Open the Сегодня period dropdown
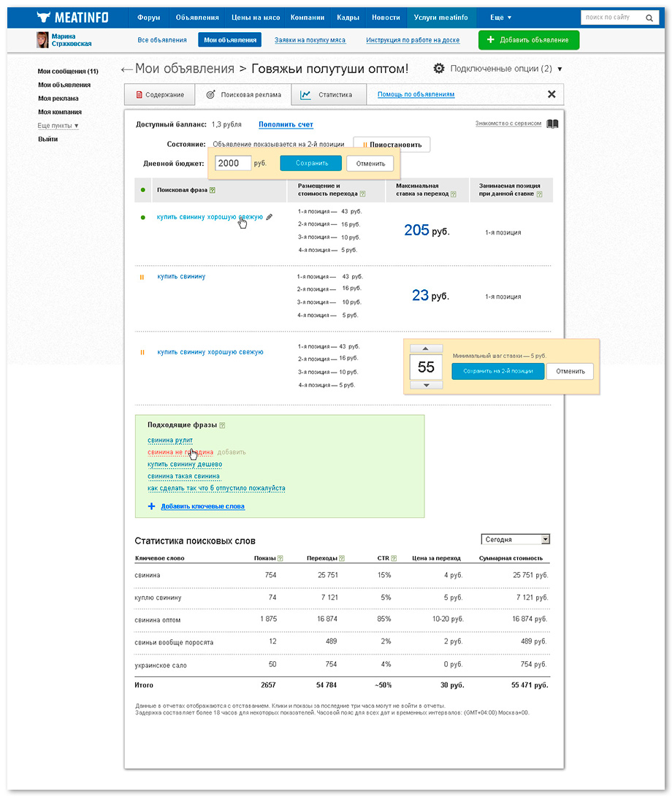 (x=516, y=539)
